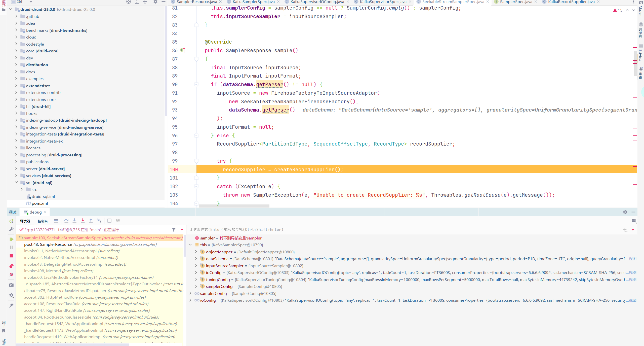
Task: Open View Breakpoints dialog
Action: [11, 266]
